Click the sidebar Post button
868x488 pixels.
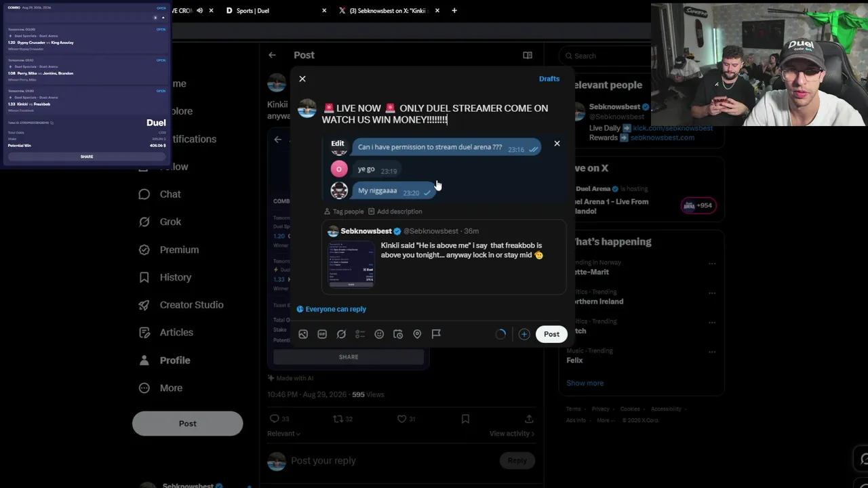point(188,424)
